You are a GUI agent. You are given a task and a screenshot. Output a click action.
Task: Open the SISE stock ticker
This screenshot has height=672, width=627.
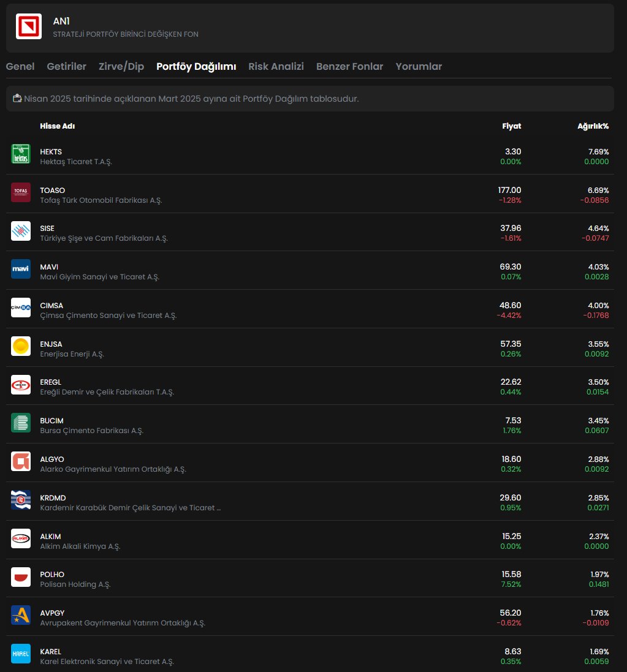47,228
